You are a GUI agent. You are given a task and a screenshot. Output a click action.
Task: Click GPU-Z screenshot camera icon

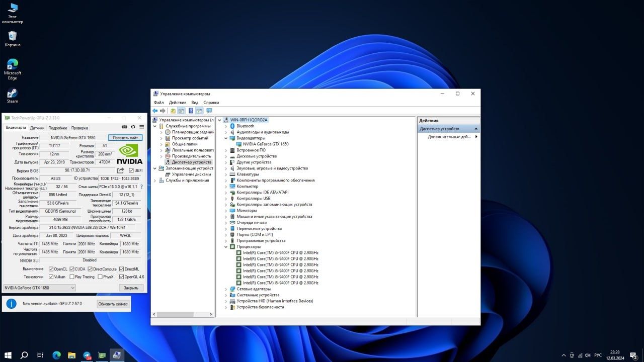click(x=125, y=127)
